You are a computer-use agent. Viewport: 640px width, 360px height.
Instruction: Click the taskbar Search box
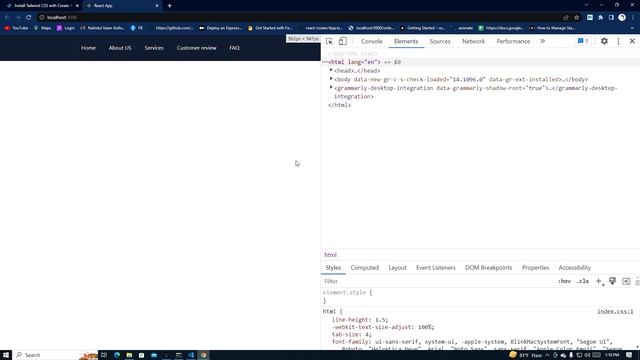(55, 355)
